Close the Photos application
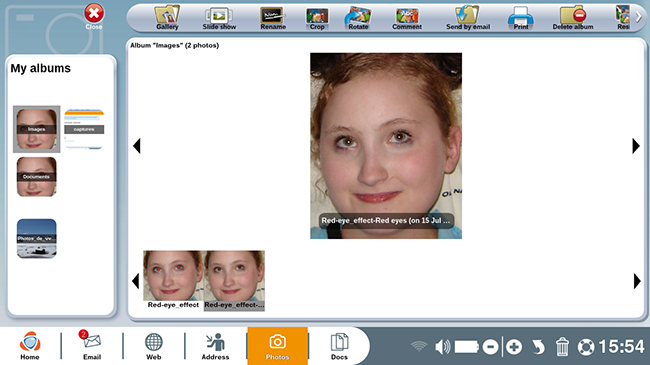 coord(94,17)
